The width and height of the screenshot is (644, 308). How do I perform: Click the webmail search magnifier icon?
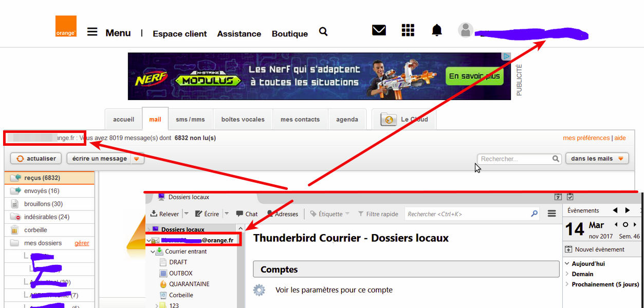[556, 159]
